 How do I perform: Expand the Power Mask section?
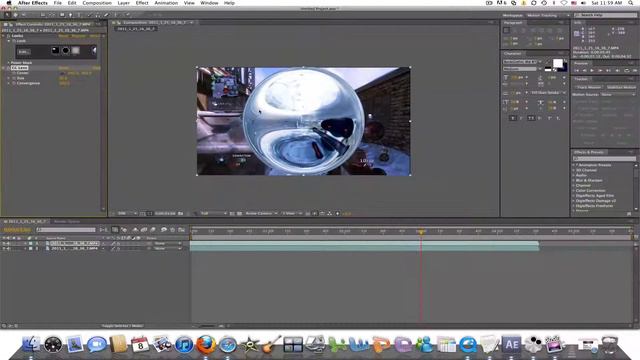9,62
